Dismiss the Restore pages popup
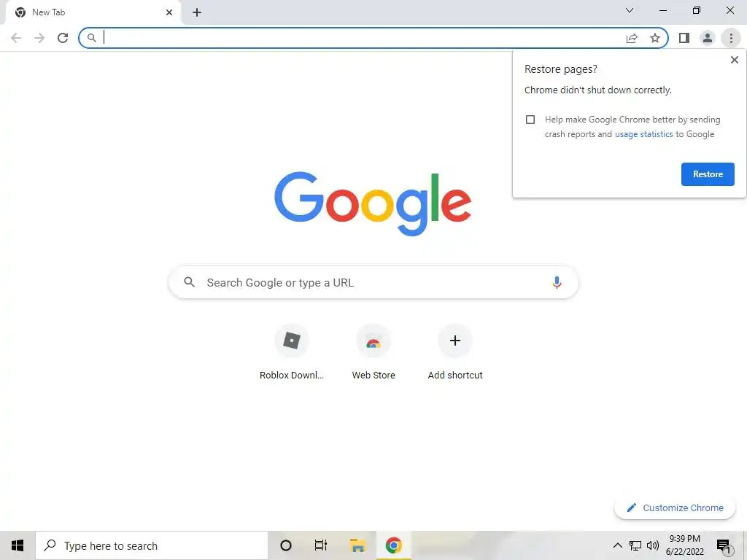Viewport: 747px width, 560px height. (734, 60)
